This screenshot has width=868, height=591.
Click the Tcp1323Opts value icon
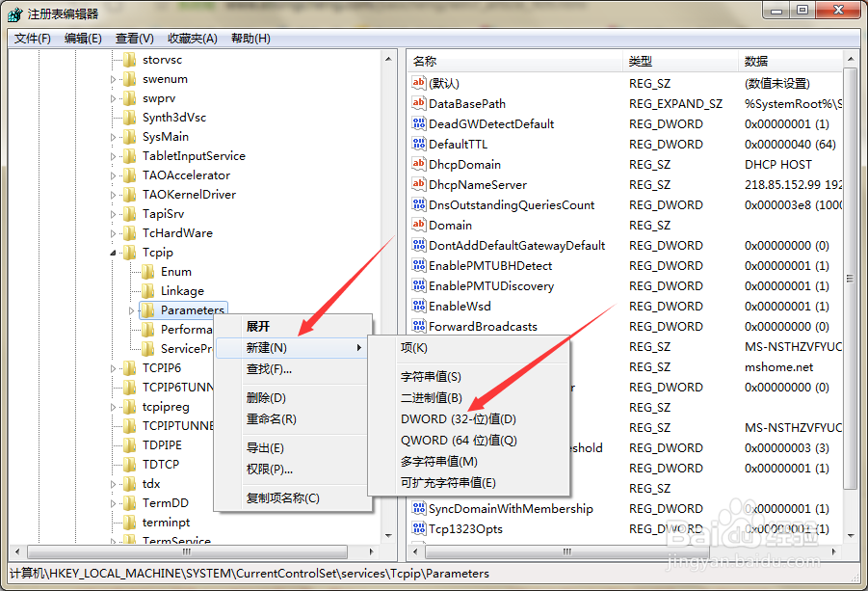coord(418,528)
